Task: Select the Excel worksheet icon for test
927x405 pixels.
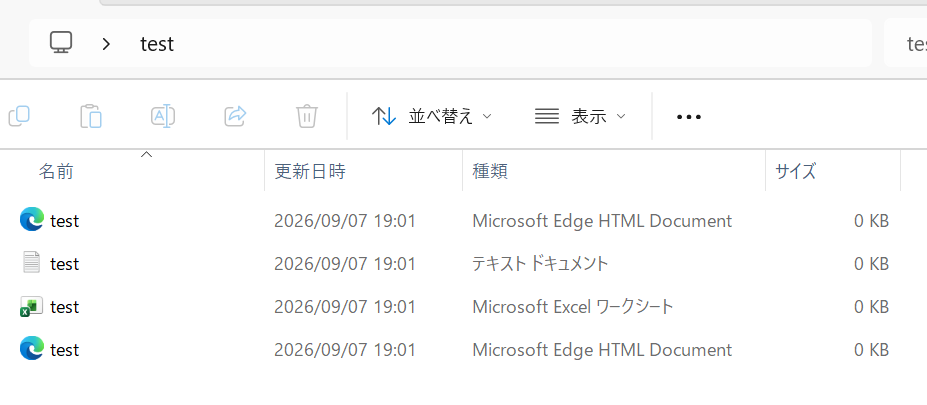Action: (31, 307)
